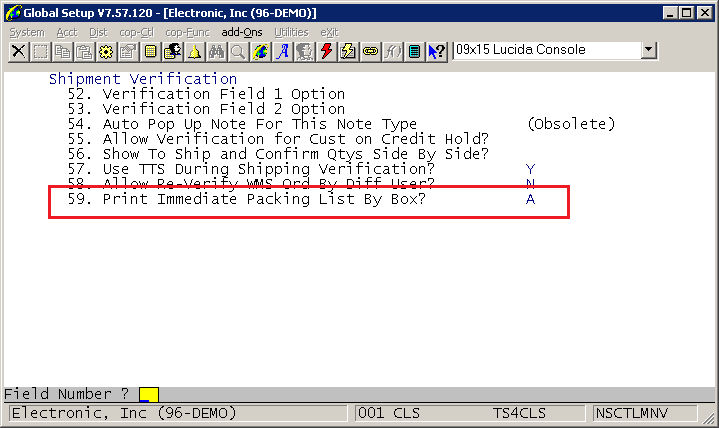The width and height of the screenshot is (719, 428).
Task: Click the blue letter A font icon
Action: (x=282, y=51)
